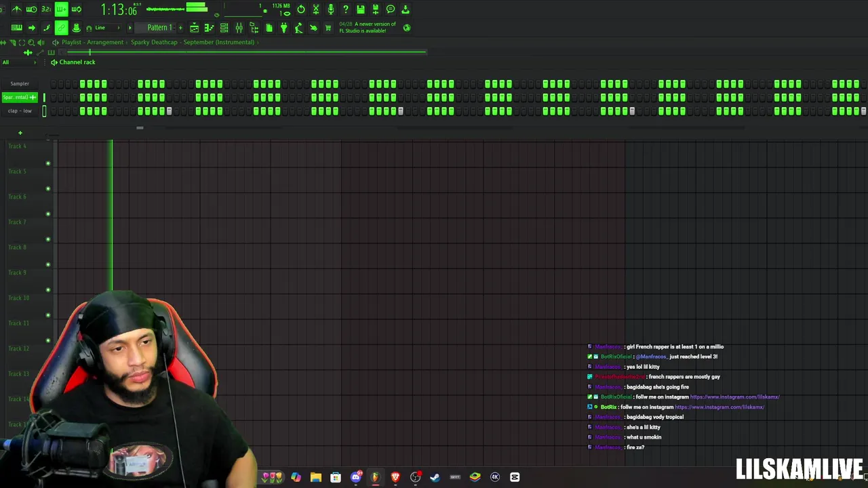Open the mixer from the sliders toolbar icon

(239, 28)
